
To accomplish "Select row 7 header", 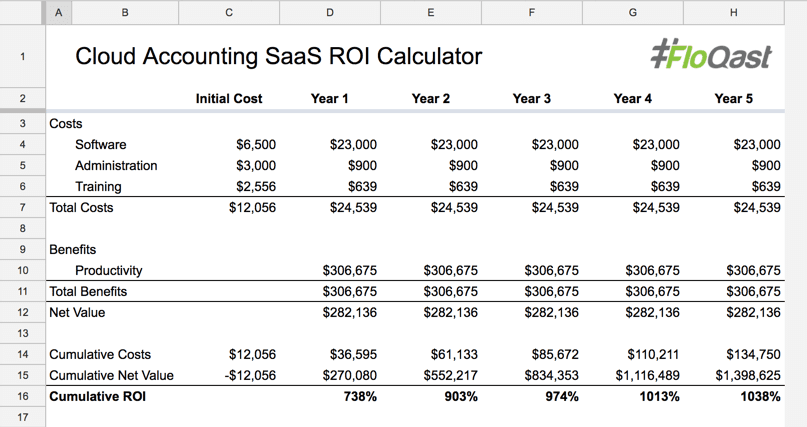I will point(23,207).
